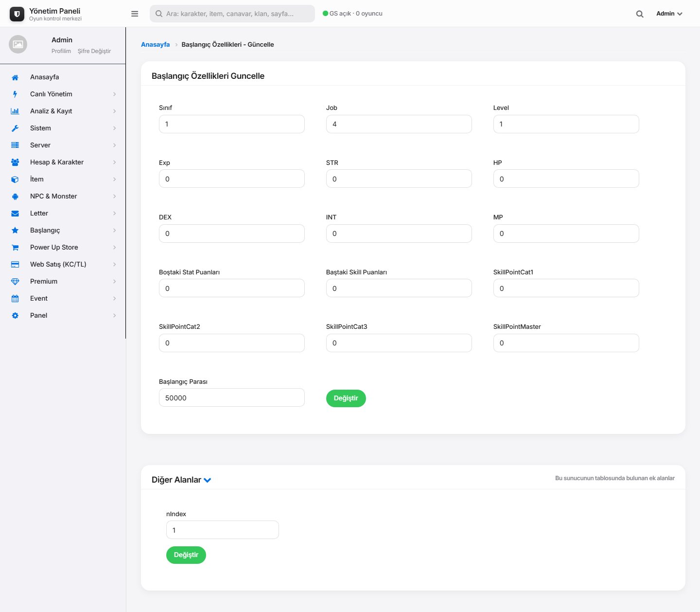Viewport: 700px width, 612px height.
Task: Click the Server stack icon
Action: [15, 145]
